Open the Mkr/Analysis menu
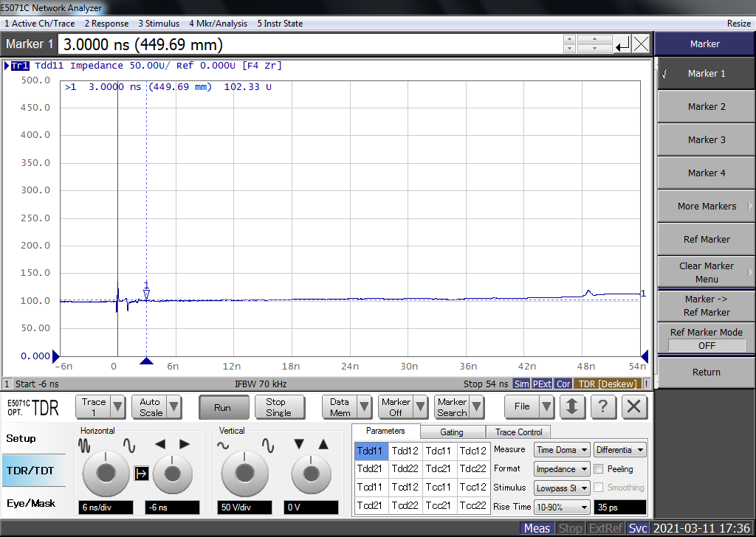756x537 pixels. (218, 24)
